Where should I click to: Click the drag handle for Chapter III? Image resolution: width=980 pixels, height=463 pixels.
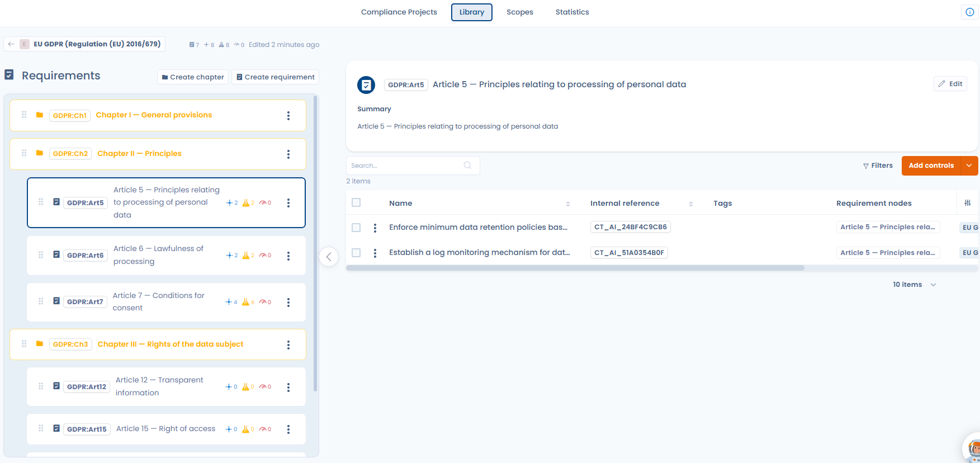coord(24,344)
